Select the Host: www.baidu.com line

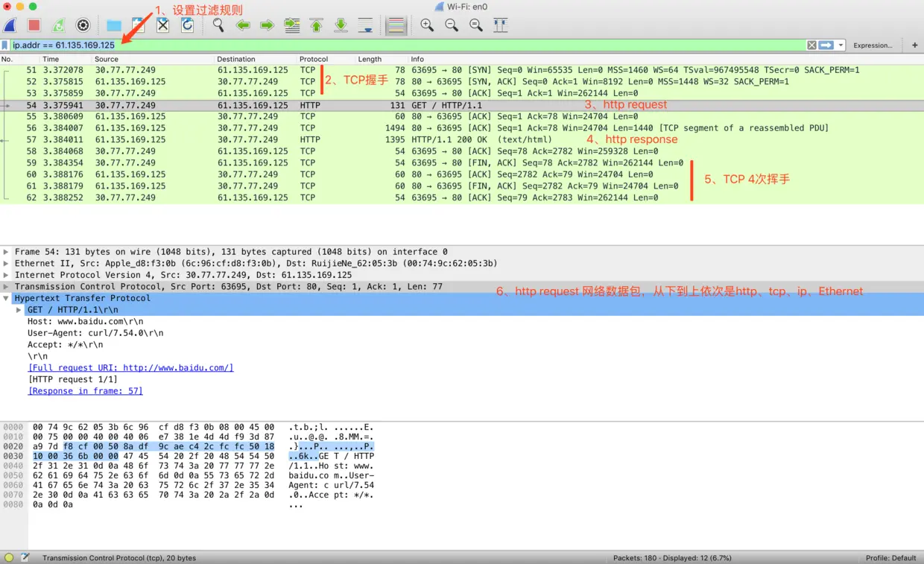click(x=86, y=321)
